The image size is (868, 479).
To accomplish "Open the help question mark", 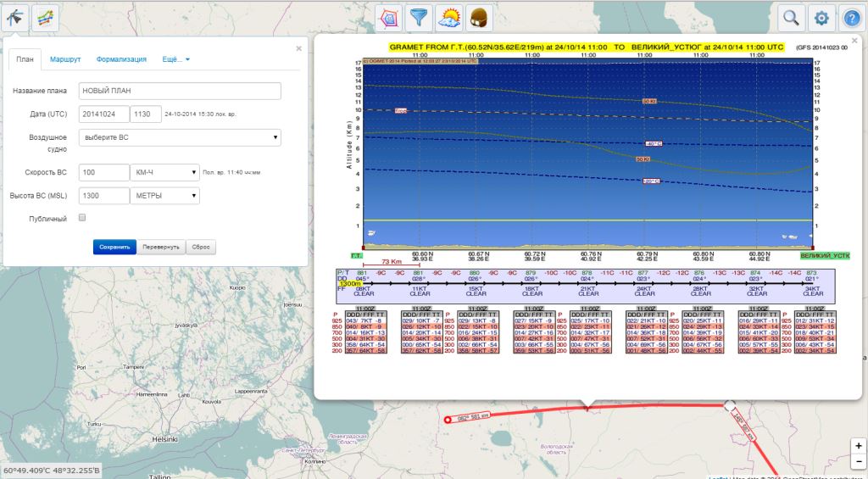I will point(850,17).
